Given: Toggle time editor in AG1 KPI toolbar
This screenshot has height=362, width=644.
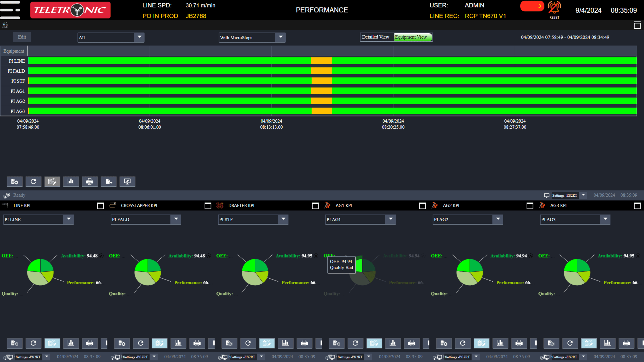Looking at the screenshot, I should (x=374, y=343).
